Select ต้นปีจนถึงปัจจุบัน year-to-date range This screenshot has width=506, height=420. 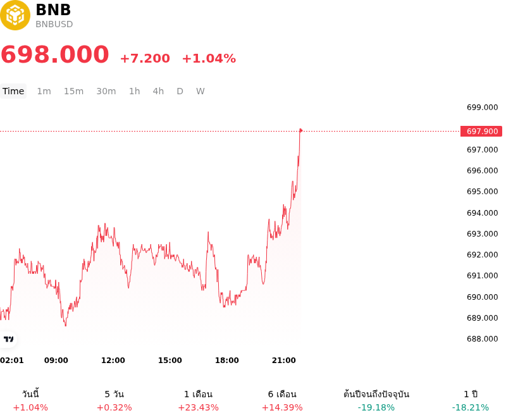pos(376,400)
